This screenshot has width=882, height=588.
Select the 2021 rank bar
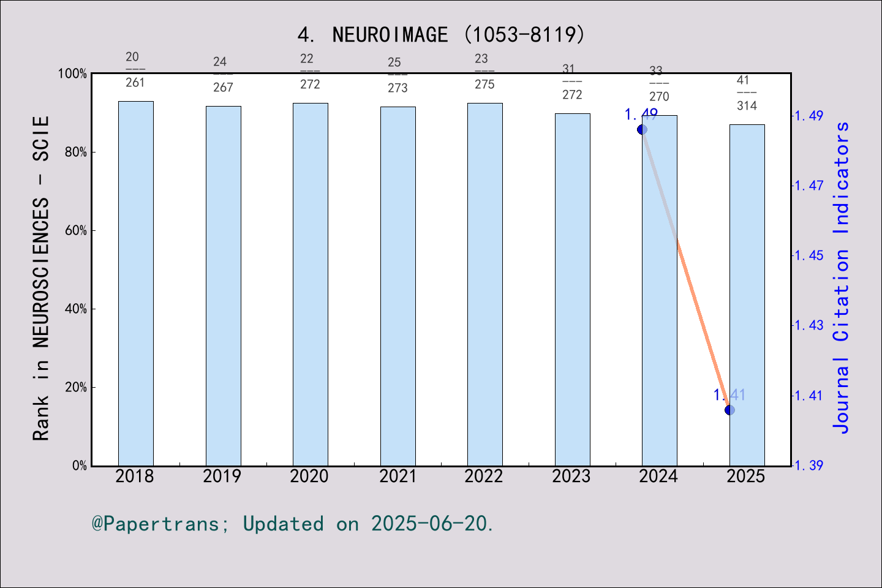(x=398, y=287)
